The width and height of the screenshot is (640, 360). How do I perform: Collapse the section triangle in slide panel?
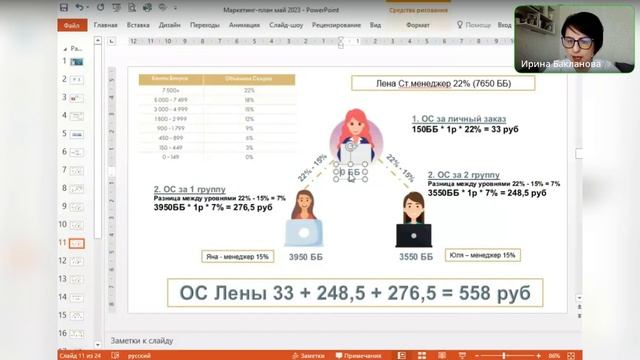coord(65,49)
